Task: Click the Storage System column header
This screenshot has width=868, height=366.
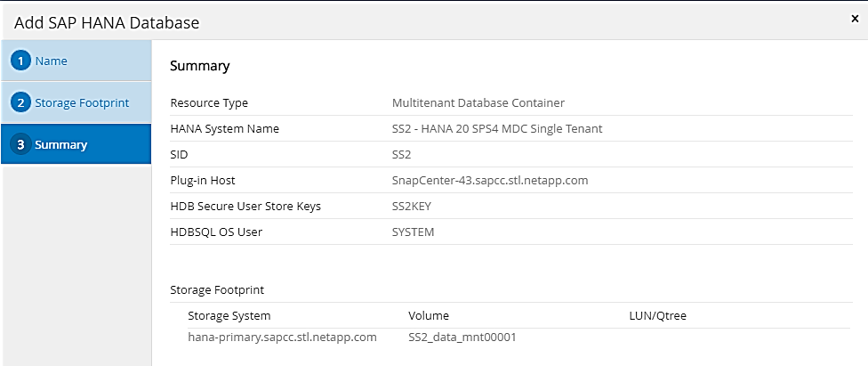Action: [229, 316]
